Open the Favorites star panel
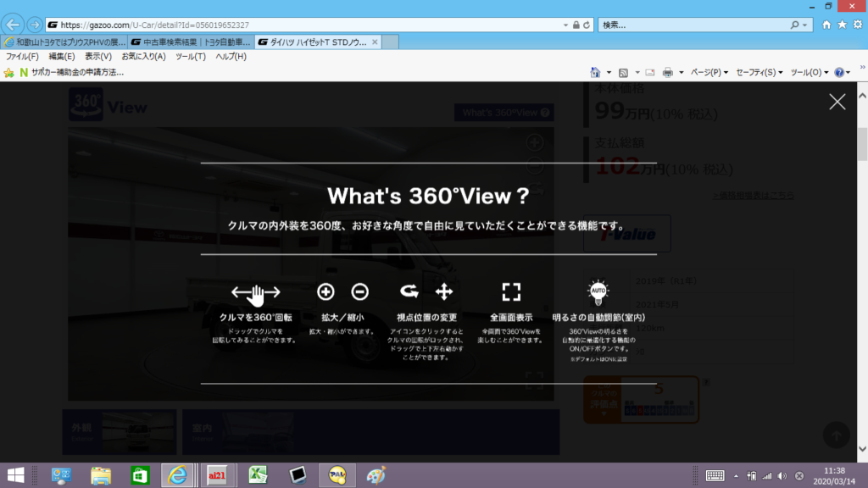868x488 pixels. click(x=842, y=25)
